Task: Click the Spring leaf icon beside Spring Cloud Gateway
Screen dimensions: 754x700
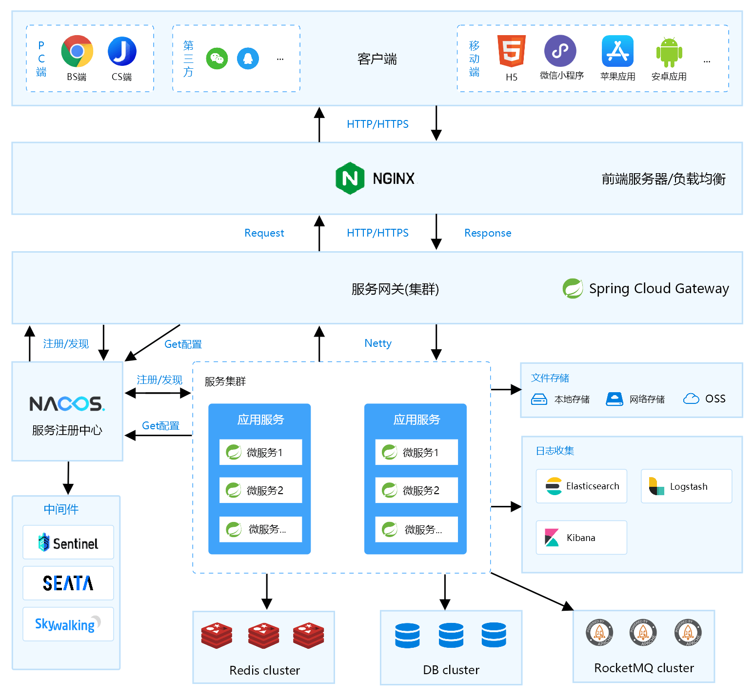Action: [573, 288]
